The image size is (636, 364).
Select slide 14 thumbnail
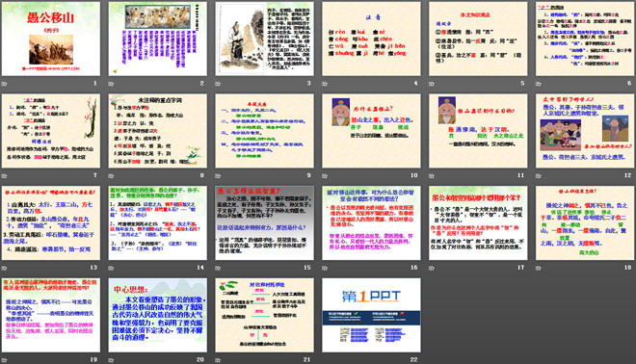point(157,223)
